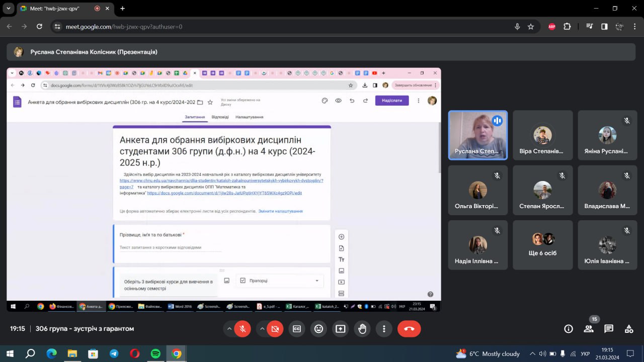Go back in Chrome
Image resolution: width=644 pixels, height=362 pixels.
[x=10, y=27]
